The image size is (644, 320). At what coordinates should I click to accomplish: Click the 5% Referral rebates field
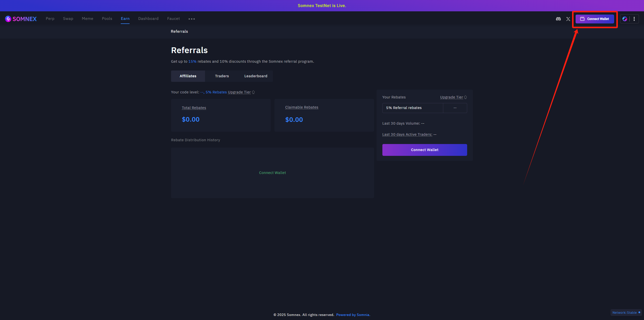pos(425,108)
